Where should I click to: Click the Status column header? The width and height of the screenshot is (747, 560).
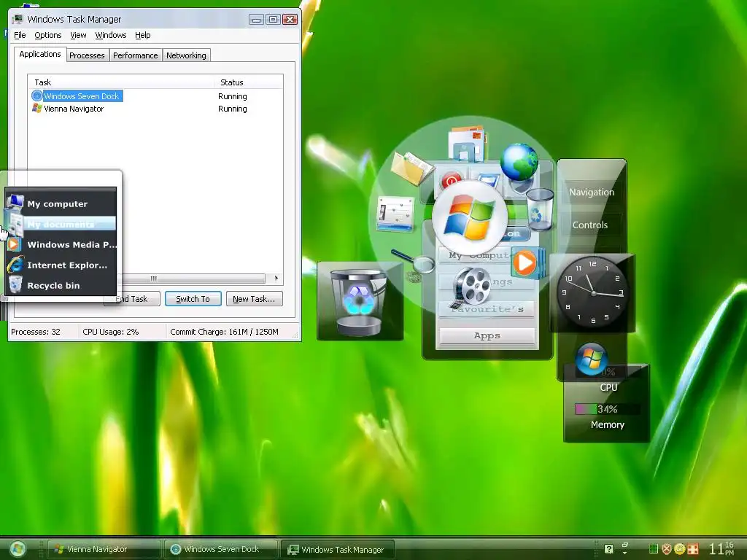[248, 82]
